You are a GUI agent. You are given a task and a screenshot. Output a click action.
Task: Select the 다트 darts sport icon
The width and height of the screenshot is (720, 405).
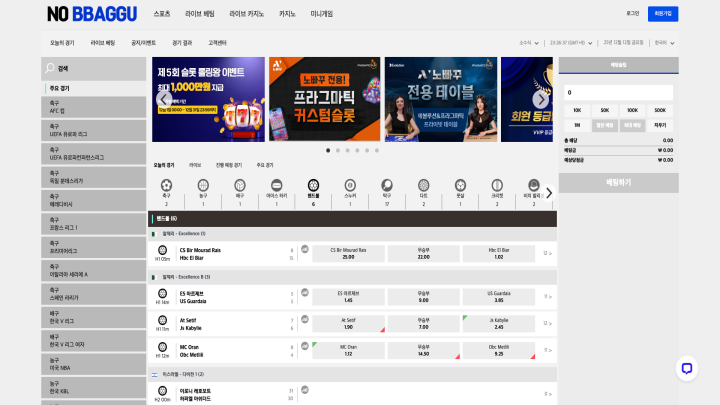tap(423, 185)
